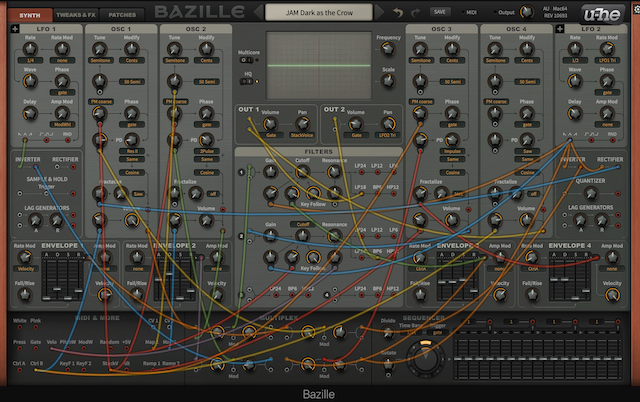Click the OSC 4 Modify knob

[x=527, y=49]
